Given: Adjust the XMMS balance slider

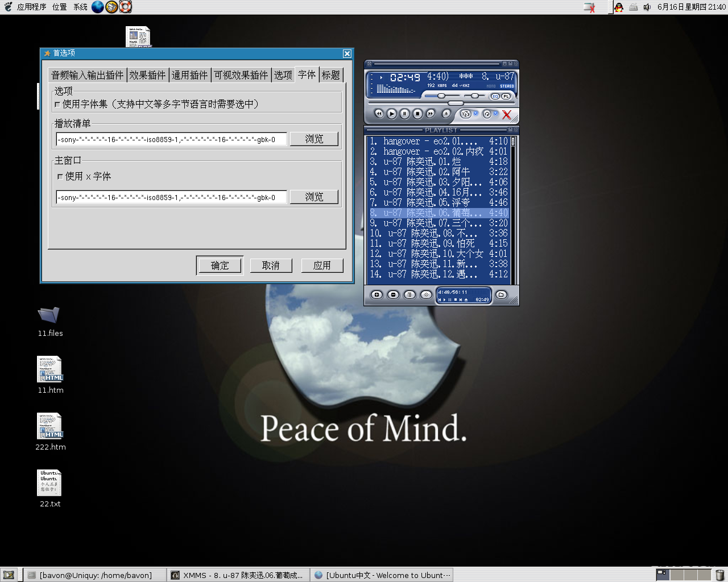Looking at the screenshot, I should click(474, 96).
